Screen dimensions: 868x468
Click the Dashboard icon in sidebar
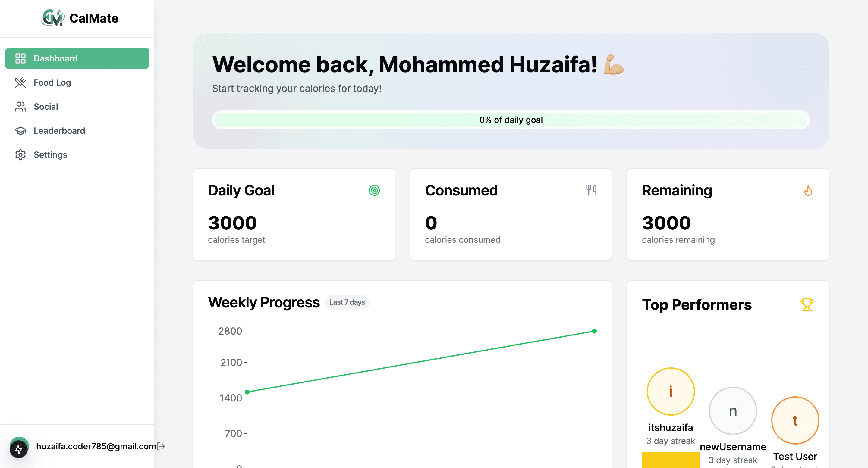20,58
